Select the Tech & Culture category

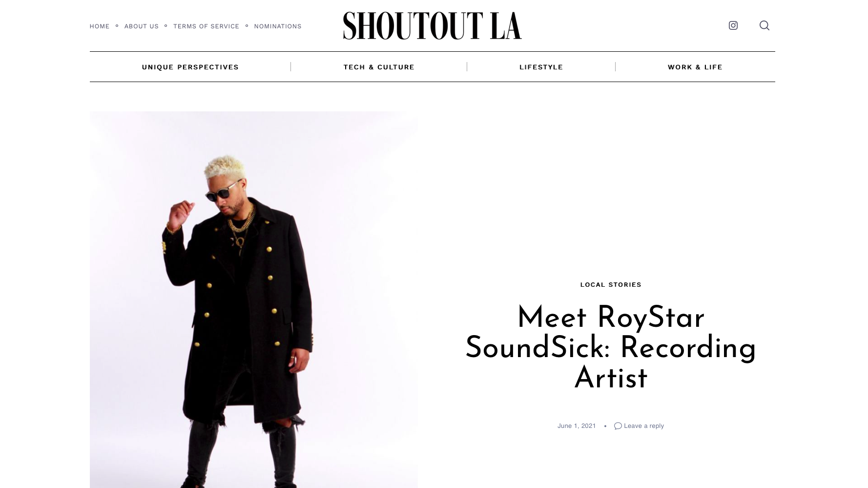click(x=379, y=67)
